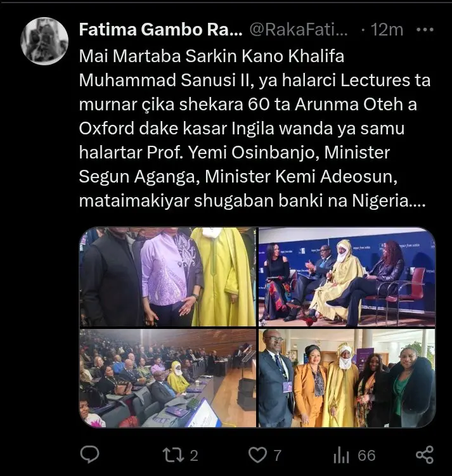Like the tweet with the heart icon
The image size is (452, 476).
(258, 455)
